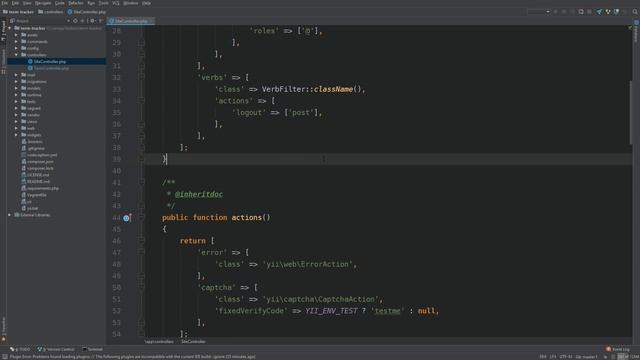Click the inspection status checkmark above the editor scrollbar
Screen dimensions: 640x360
tap(630, 27)
